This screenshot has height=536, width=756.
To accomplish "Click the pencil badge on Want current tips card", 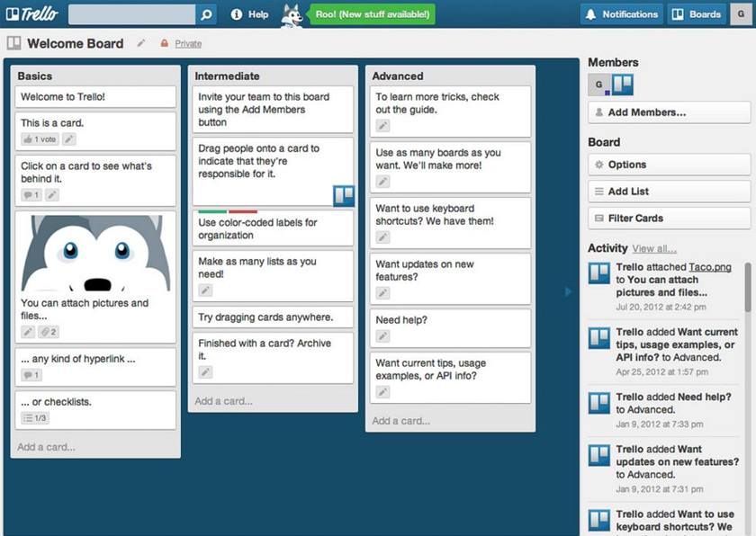I will (382, 392).
